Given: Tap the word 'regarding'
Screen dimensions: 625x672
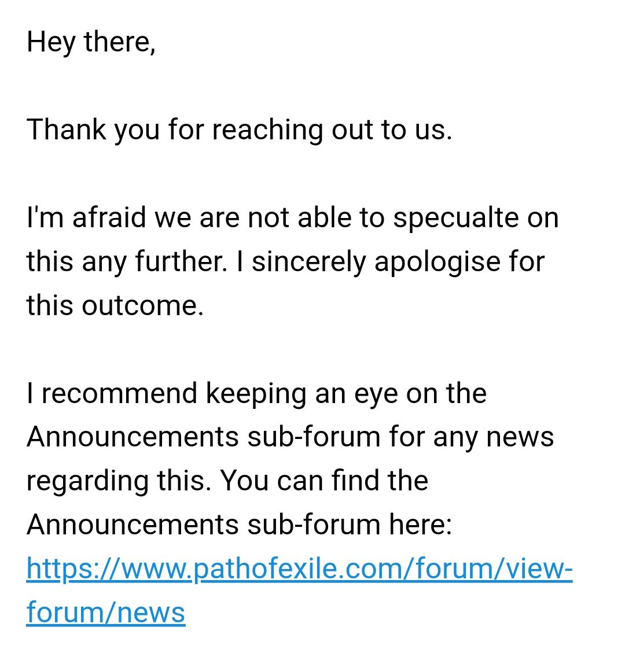Looking at the screenshot, I should (x=87, y=482).
